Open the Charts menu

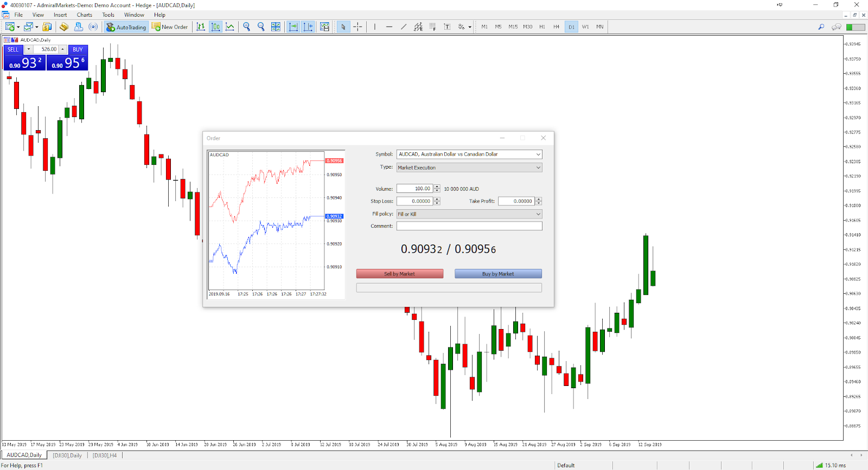[x=84, y=15]
